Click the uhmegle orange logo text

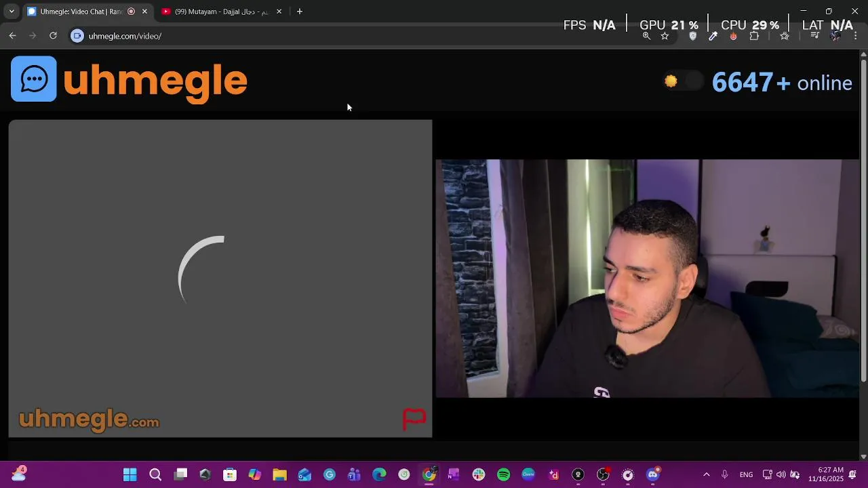pos(155,81)
